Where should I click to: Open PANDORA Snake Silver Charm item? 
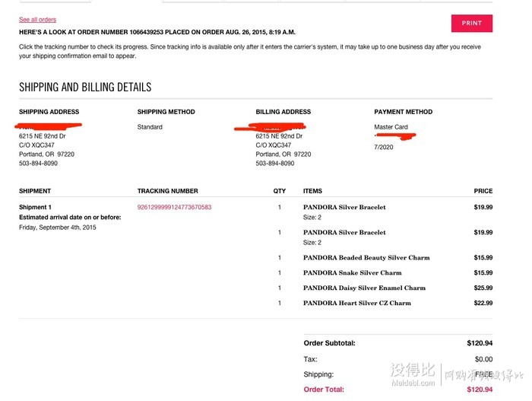click(x=352, y=272)
